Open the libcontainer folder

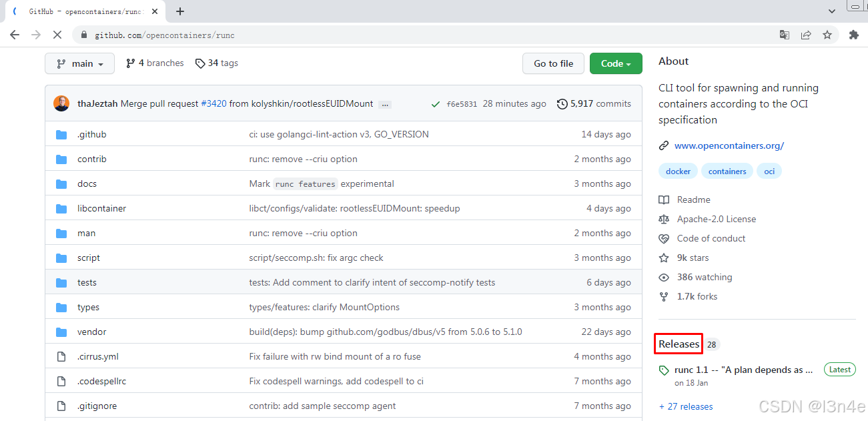(x=101, y=208)
